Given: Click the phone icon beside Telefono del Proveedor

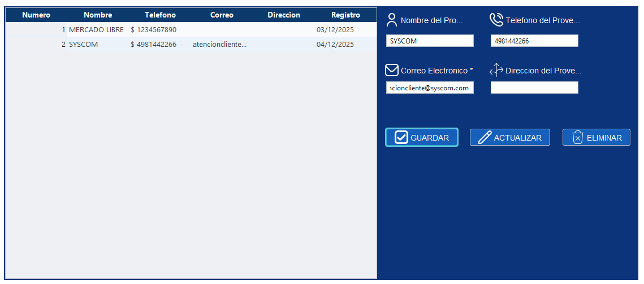Looking at the screenshot, I should (496, 20).
